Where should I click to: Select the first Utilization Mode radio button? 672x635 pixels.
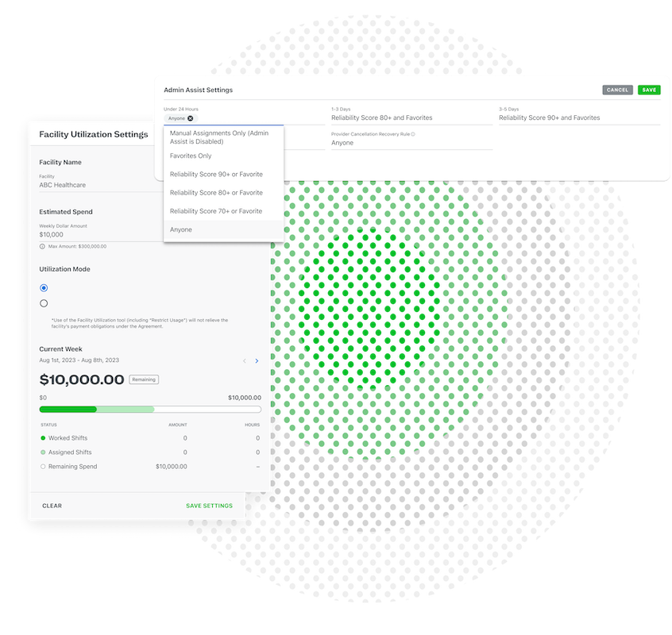(x=44, y=288)
